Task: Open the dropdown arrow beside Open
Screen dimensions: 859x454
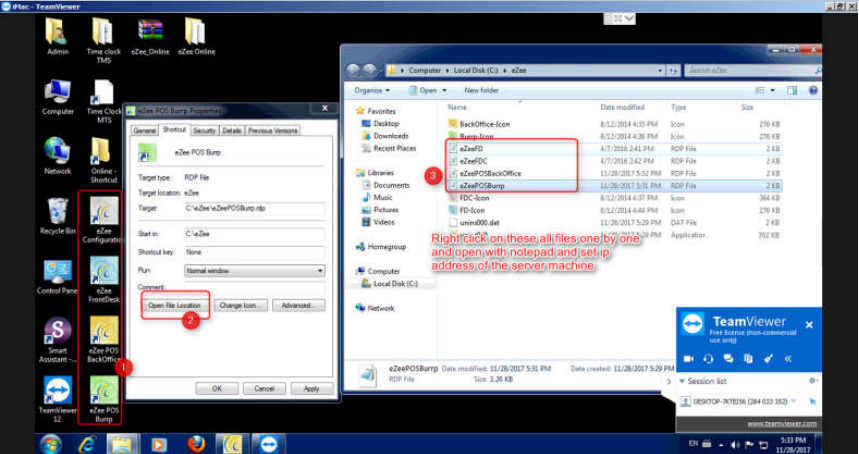Action: pos(444,90)
